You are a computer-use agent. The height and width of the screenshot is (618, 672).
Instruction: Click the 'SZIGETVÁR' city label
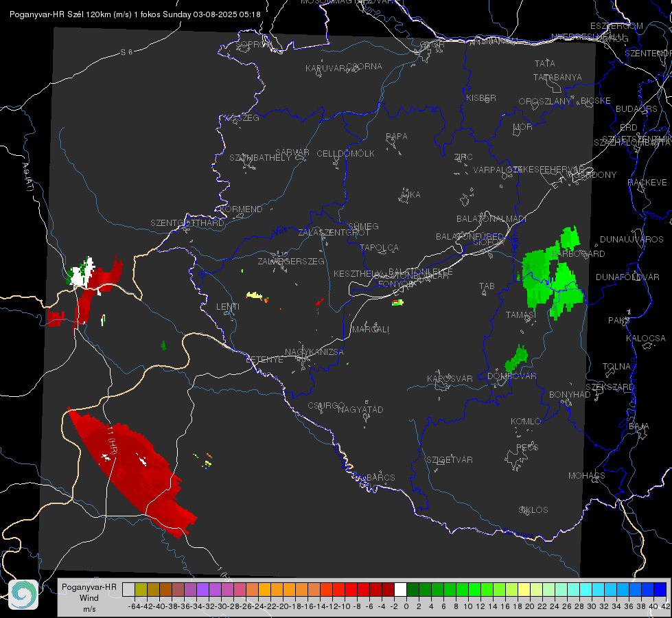[450, 460]
